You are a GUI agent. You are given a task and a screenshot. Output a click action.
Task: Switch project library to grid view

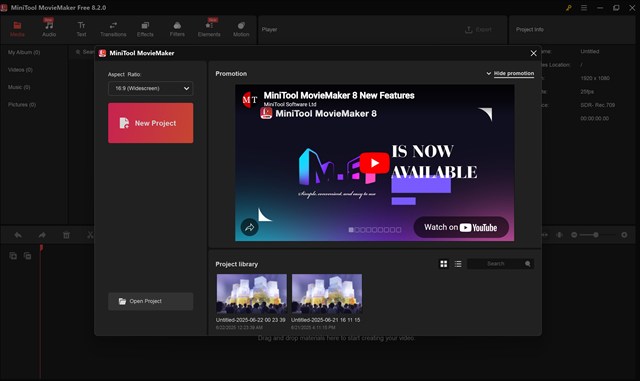pos(444,264)
